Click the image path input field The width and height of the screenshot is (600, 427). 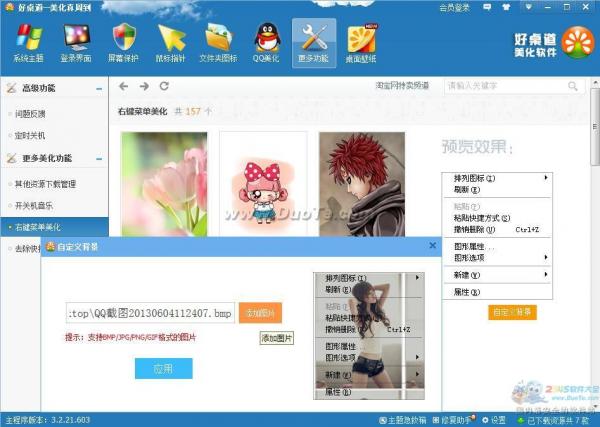click(150, 313)
